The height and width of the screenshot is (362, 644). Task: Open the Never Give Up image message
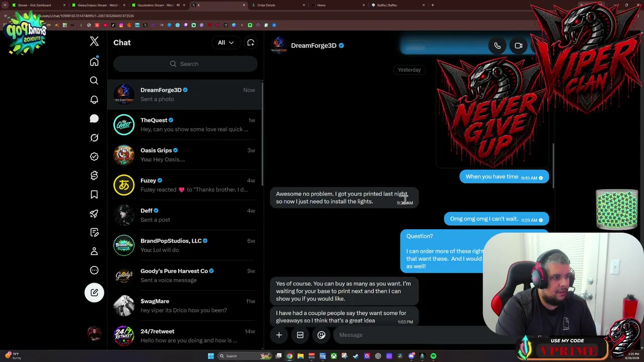[492, 112]
